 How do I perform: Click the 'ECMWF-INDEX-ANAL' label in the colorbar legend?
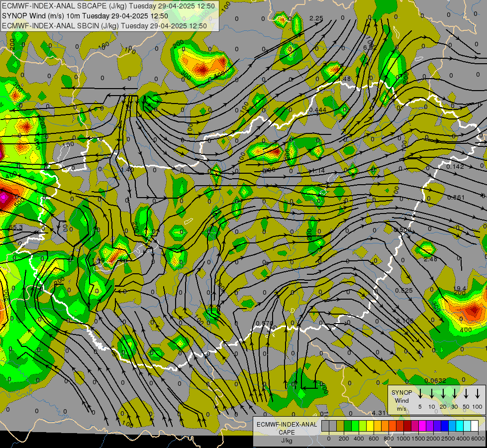[x=287, y=425]
